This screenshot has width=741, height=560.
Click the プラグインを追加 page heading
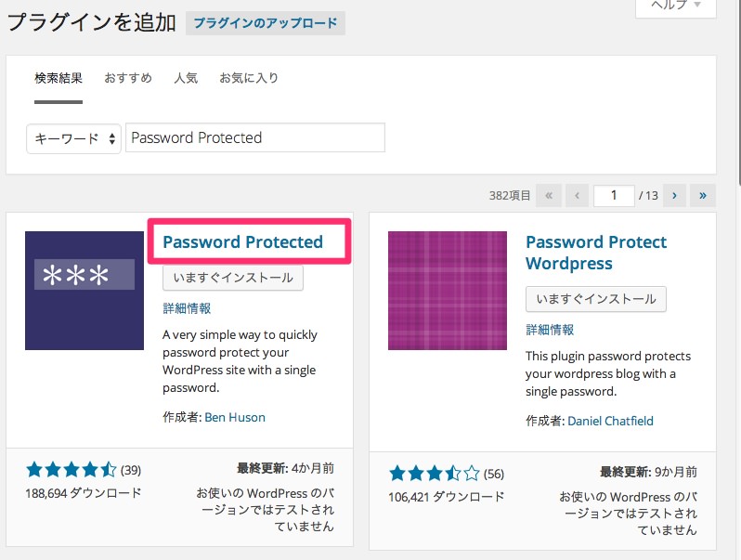pyautogui.click(x=92, y=22)
